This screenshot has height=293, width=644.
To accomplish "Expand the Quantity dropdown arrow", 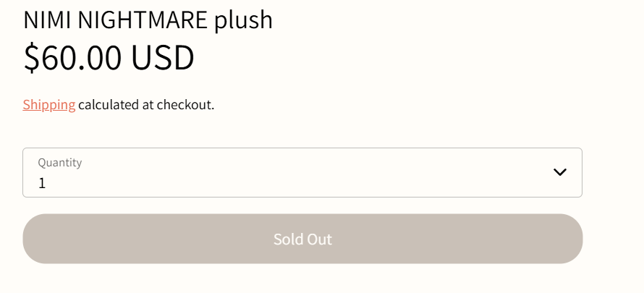I will tap(559, 172).
